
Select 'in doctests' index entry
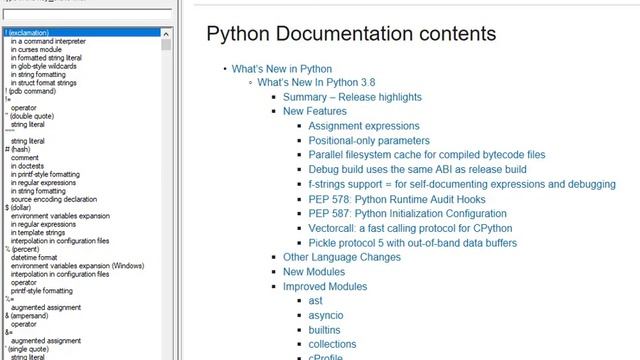27,166
